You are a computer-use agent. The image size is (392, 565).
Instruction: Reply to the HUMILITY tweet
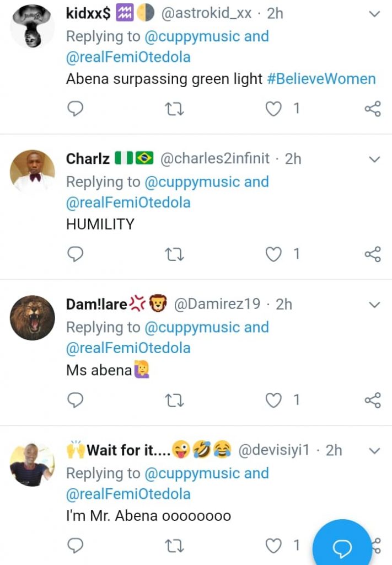(75, 254)
